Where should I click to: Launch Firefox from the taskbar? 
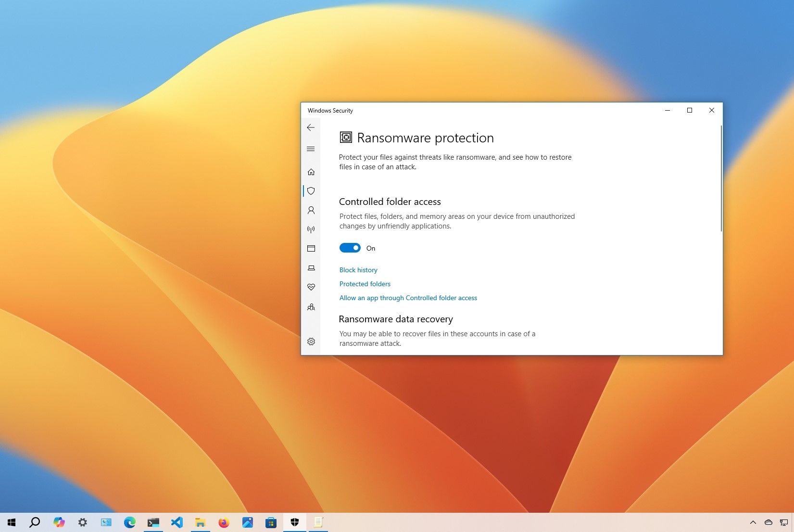click(x=224, y=522)
